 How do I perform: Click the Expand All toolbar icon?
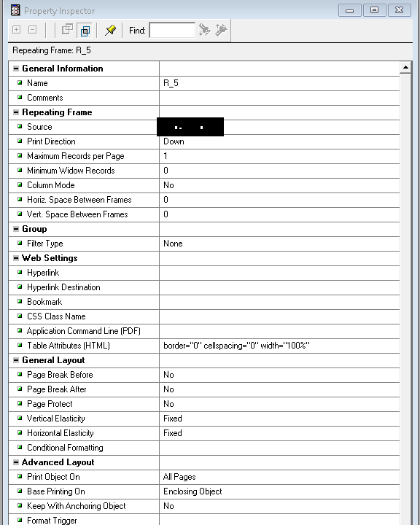pos(17,30)
